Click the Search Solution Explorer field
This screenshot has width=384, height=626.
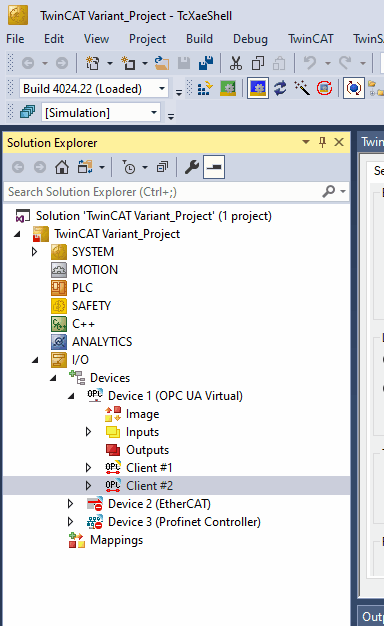tap(165, 192)
